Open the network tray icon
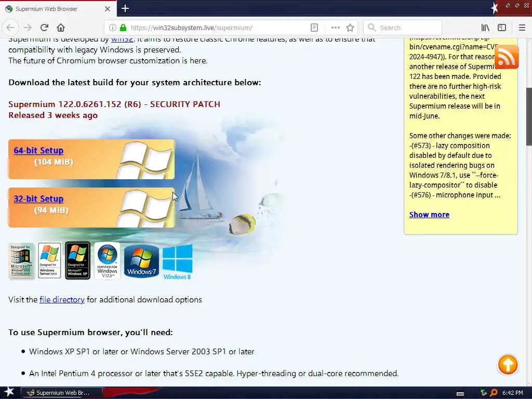The image size is (532, 399). [x=484, y=393]
